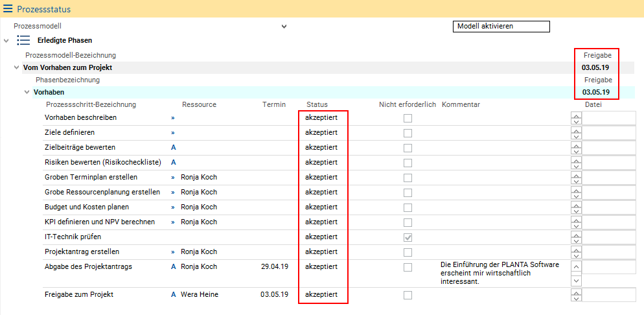Toggle Nicht erforderlich for Freigabe zum Projekt
This screenshot has height=315, width=644.
[408, 295]
